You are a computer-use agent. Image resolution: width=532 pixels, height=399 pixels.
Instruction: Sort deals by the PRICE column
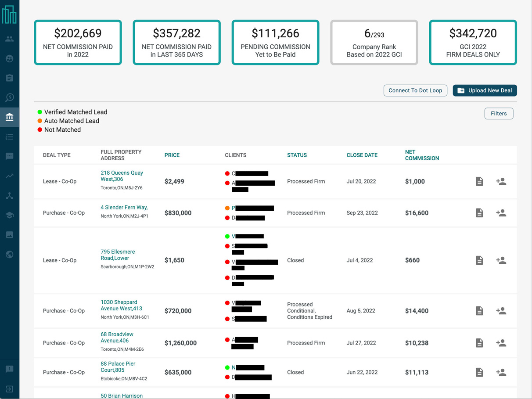(x=172, y=155)
